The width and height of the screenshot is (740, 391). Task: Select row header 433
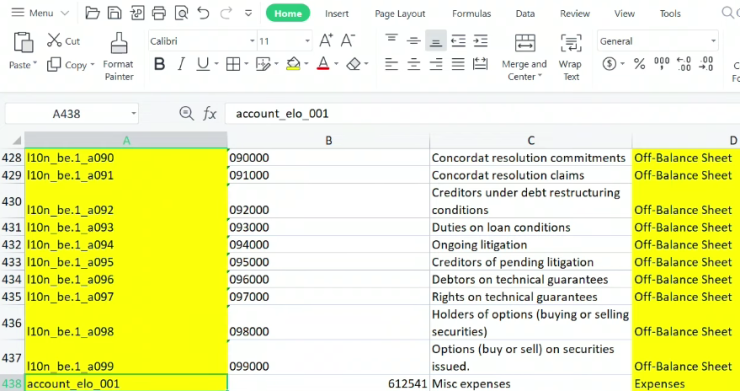[x=12, y=262]
